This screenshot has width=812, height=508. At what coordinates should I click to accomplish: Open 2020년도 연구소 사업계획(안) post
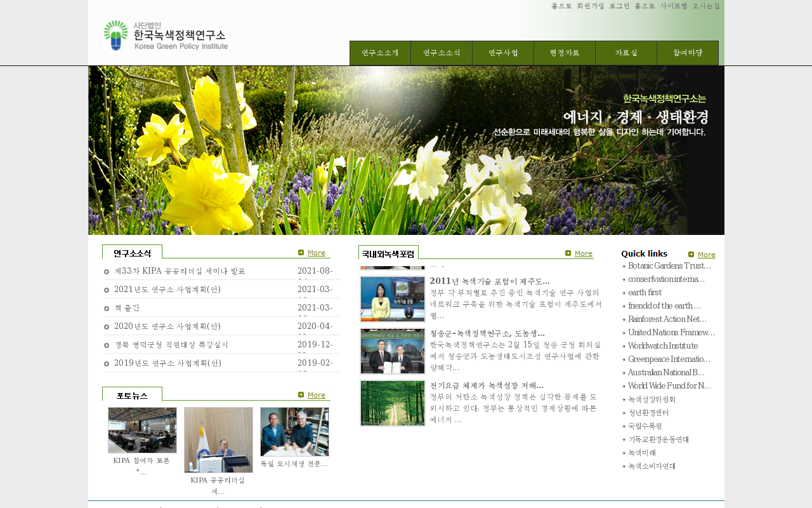(x=167, y=326)
